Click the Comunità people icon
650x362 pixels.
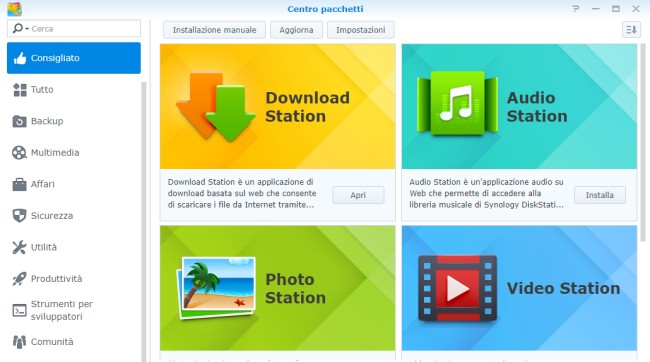19,342
